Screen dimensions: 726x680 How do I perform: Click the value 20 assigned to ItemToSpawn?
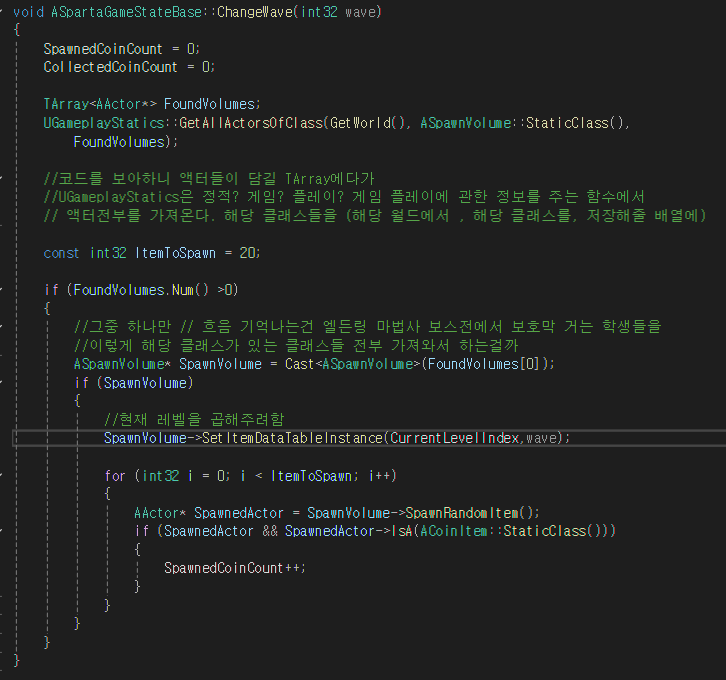[247, 253]
